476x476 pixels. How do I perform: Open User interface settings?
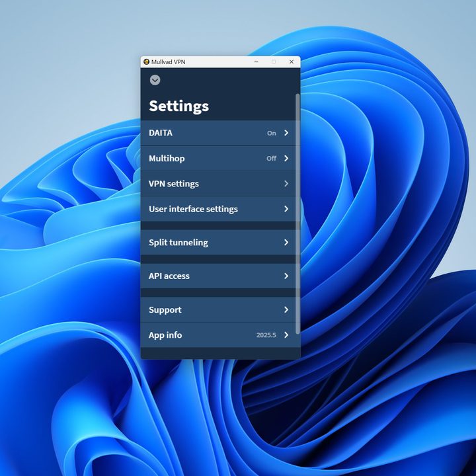click(218, 209)
